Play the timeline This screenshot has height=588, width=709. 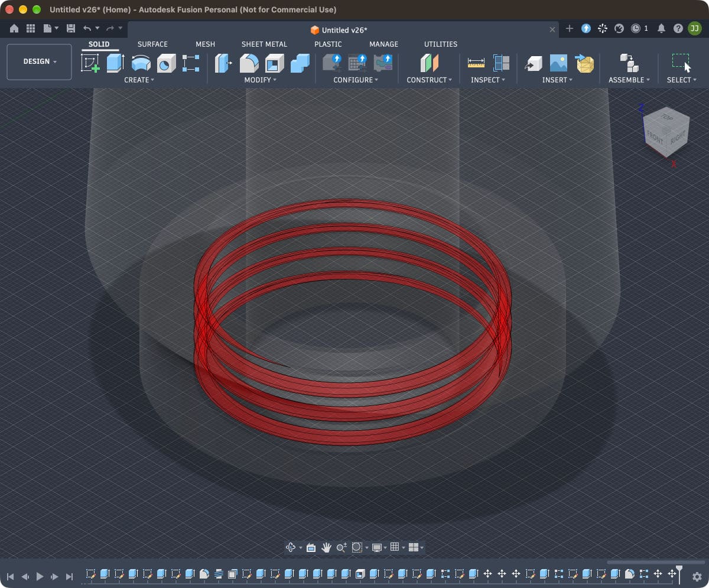[40, 576]
